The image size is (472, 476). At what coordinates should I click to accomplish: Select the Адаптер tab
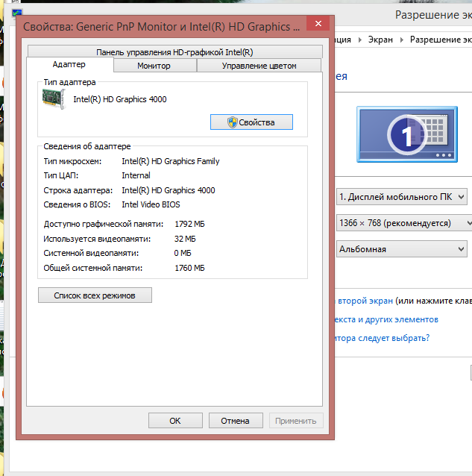tap(69, 64)
